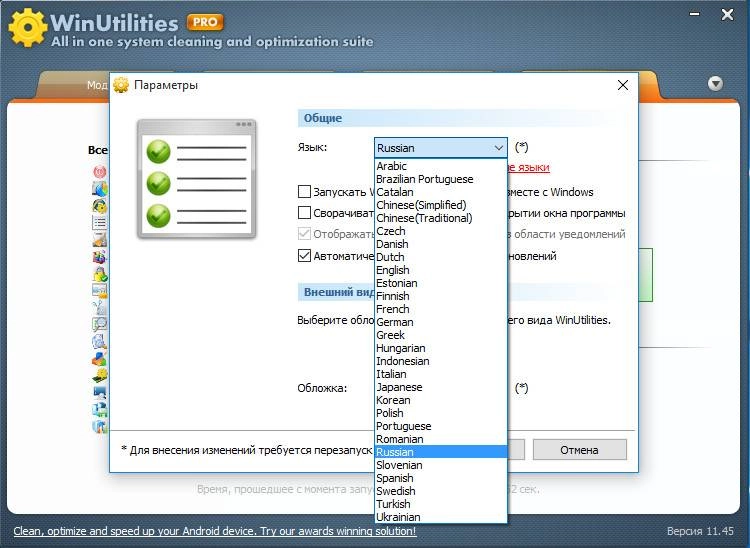The image size is (750, 548).
Task: Enable the Запускать with Windows checkbox
Action: (x=304, y=192)
